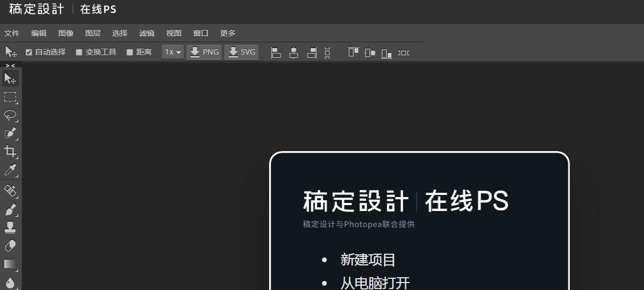Image resolution: width=644 pixels, height=290 pixels.
Task: Select the Spot Healing tool
Action: coord(10,191)
